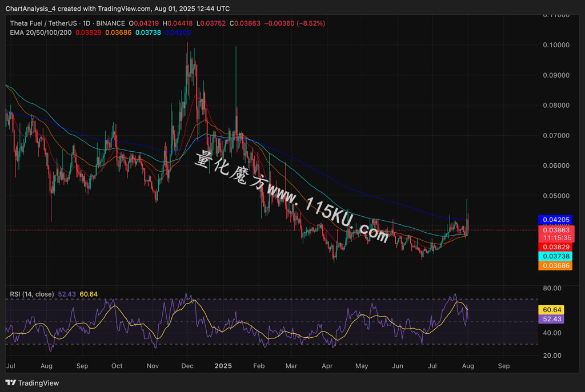Click red EMA 20 value in the legend
The width and height of the screenshot is (585, 392).
point(89,33)
